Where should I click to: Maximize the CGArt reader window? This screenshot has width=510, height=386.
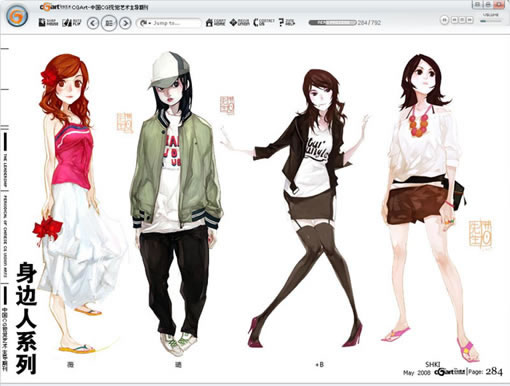(488, 4)
